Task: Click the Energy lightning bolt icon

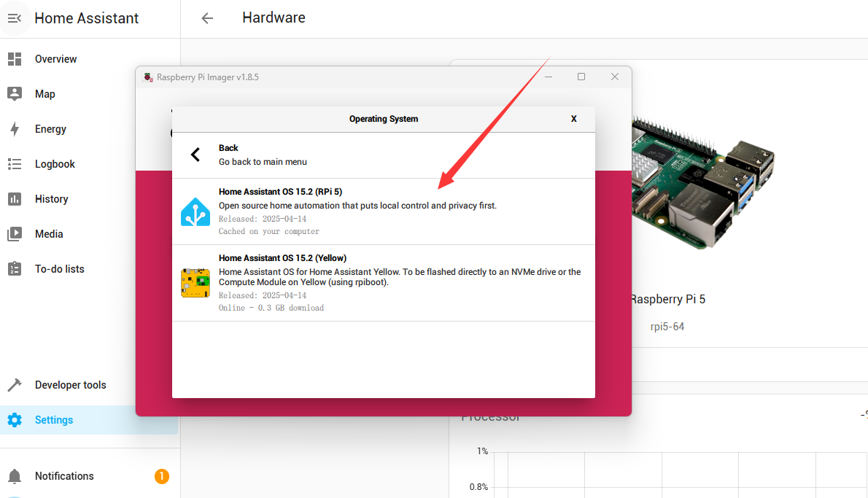Action: [x=15, y=129]
